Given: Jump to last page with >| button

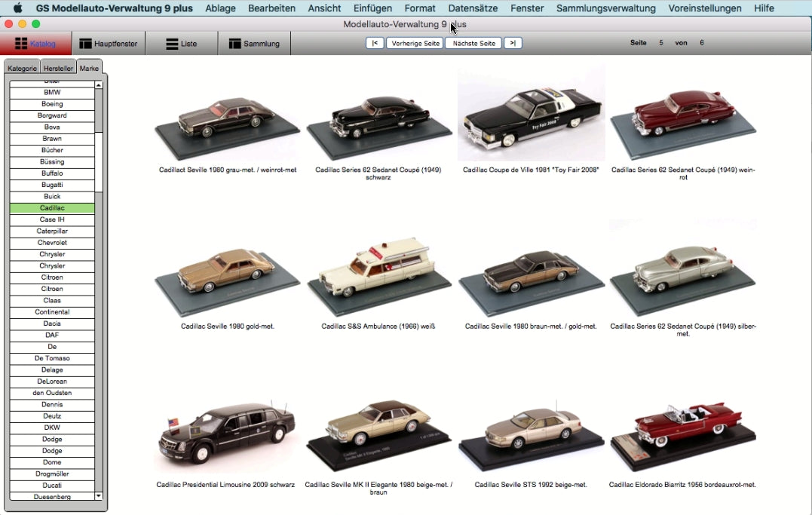Looking at the screenshot, I should click(513, 43).
